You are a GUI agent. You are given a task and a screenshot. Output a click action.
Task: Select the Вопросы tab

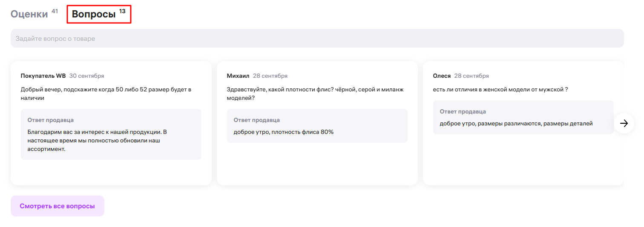click(x=94, y=14)
